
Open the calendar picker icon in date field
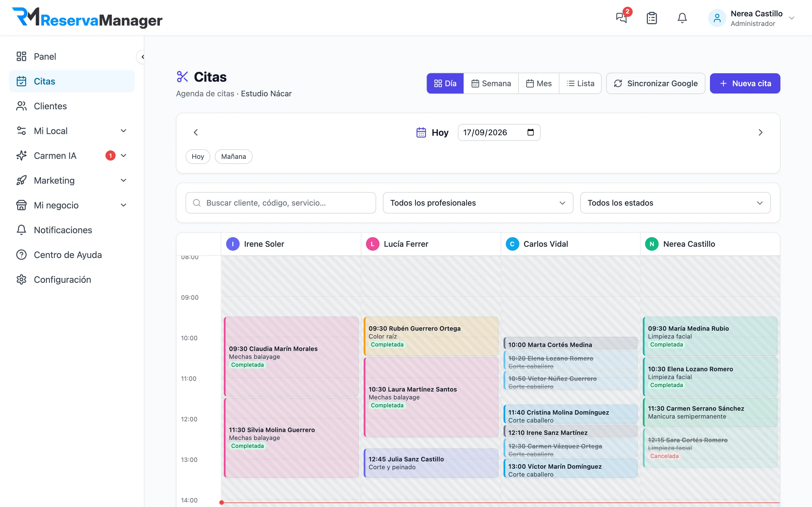click(x=531, y=132)
